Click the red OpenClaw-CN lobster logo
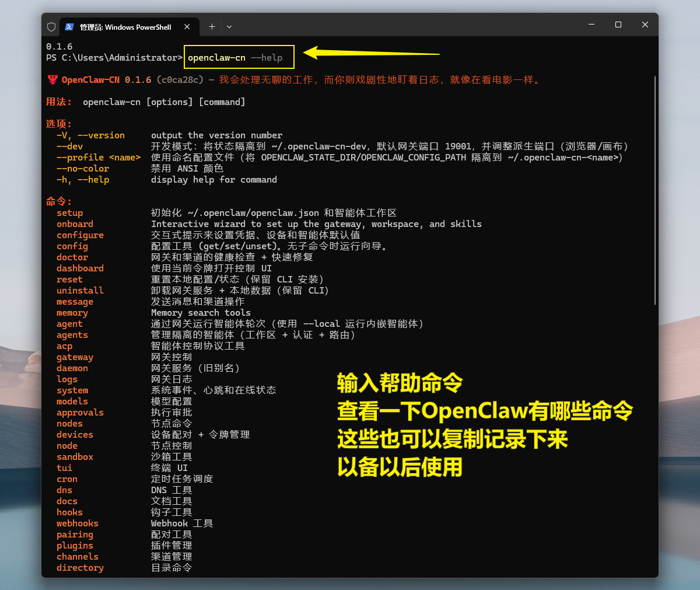This screenshot has height=590, width=700. [x=52, y=80]
